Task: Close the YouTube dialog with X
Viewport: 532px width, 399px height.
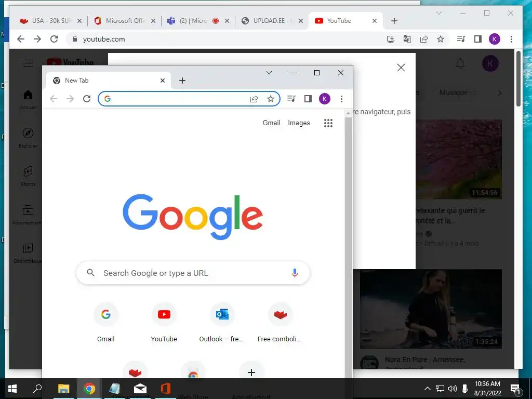Action: click(401, 68)
